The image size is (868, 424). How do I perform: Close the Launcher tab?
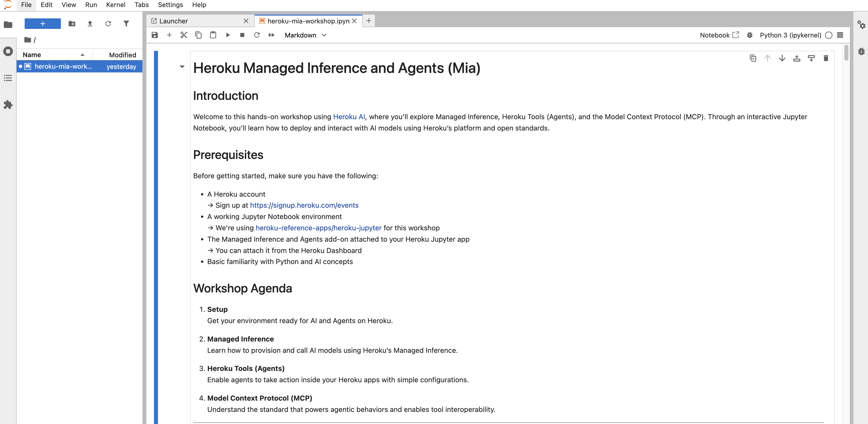246,21
